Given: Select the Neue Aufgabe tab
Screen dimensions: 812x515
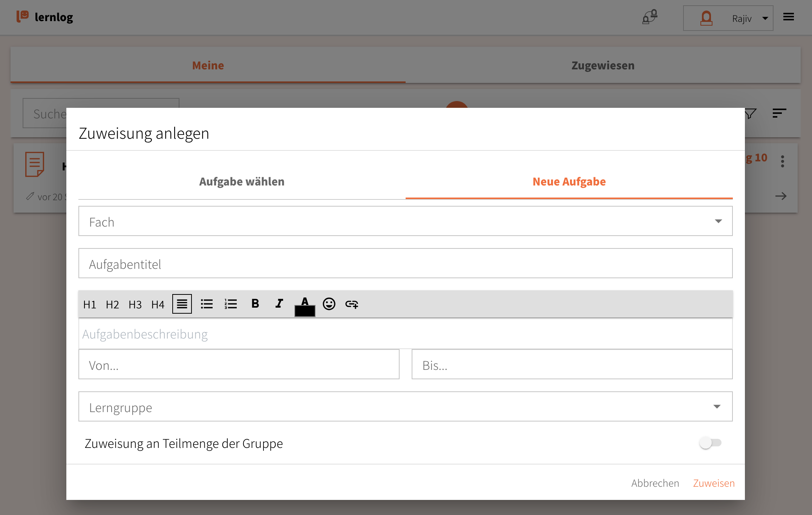Looking at the screenshot, I should (569, 182).
